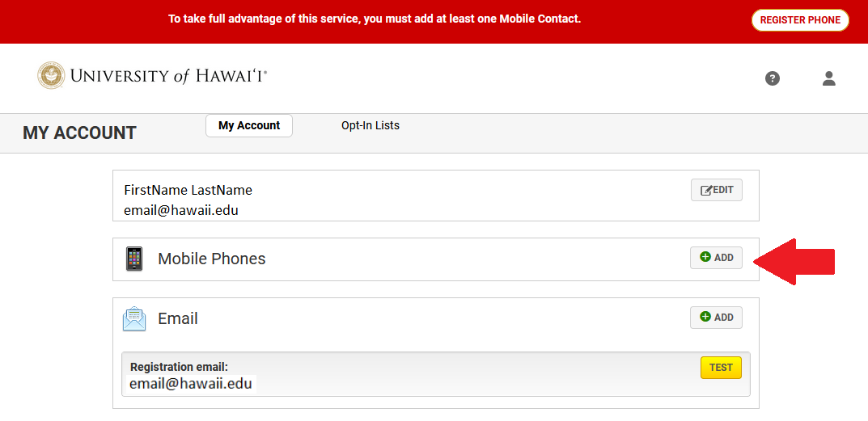Open the user profile icon

(x=828, y=78)
